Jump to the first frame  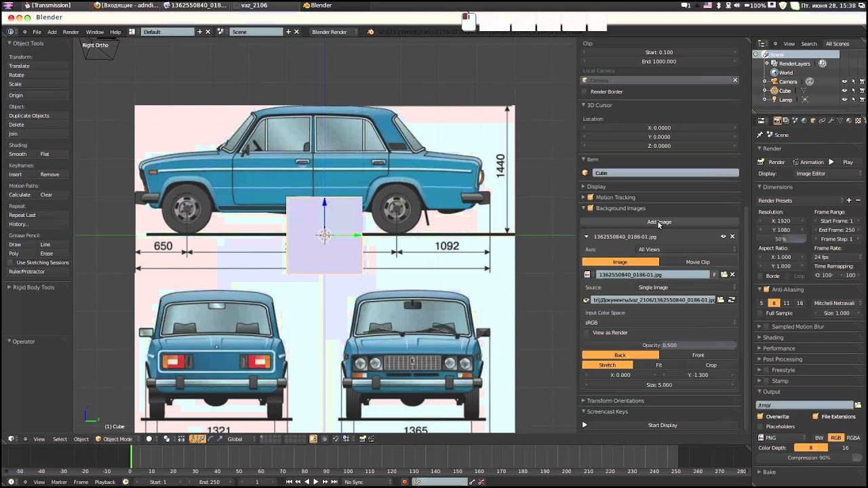click(x=289, y=482)
